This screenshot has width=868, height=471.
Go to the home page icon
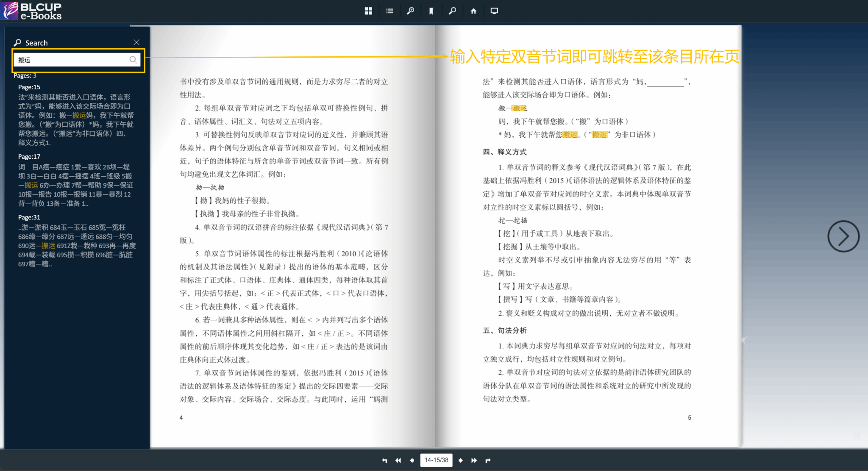click(x=473, y=11)
